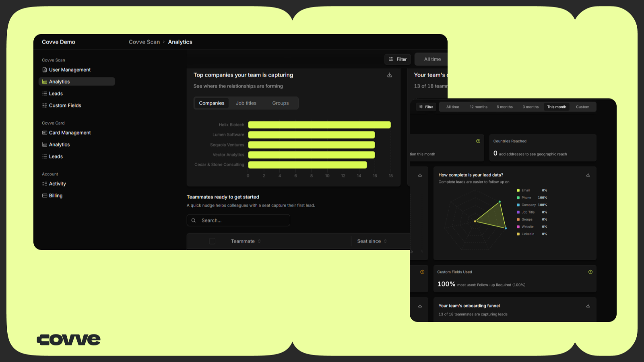
Task: Open Billing in Account section
Action: [x=52, y=195]
